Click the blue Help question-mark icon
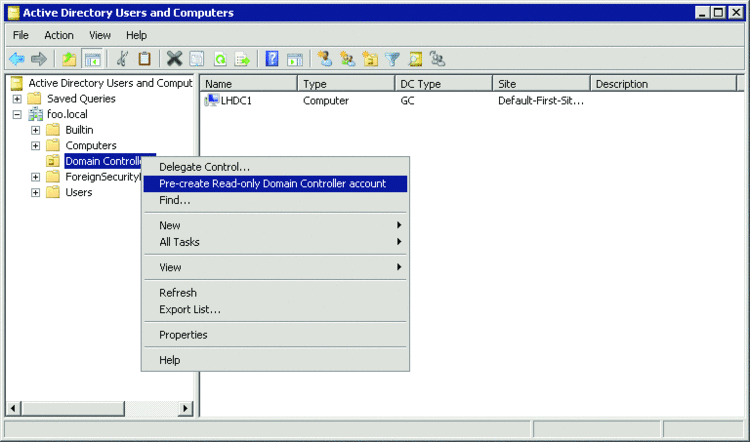750x442 pixels. click(272, 59)
